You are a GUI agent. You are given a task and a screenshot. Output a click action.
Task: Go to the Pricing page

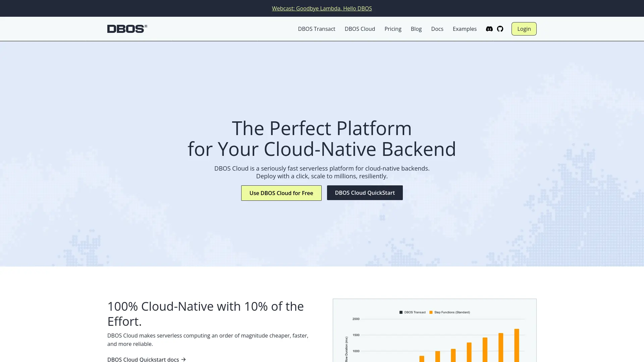(x=393, y=29)
